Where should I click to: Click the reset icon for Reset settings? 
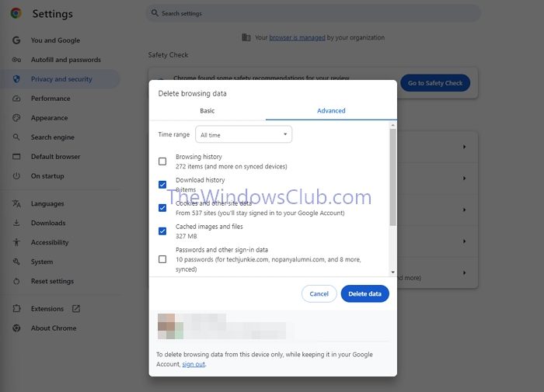(x=16, y=281)
